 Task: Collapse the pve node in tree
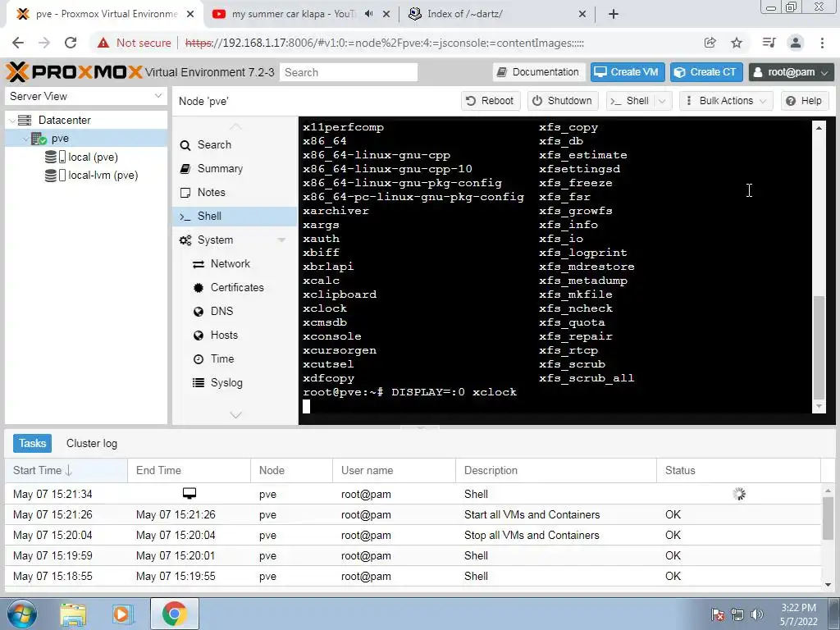pos(25,139)
